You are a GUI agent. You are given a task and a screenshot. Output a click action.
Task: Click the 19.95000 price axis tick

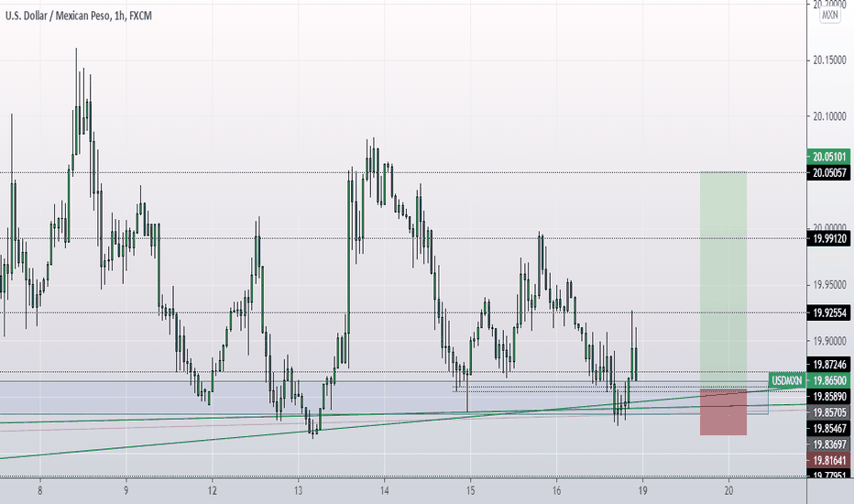(x=829, y=284)
